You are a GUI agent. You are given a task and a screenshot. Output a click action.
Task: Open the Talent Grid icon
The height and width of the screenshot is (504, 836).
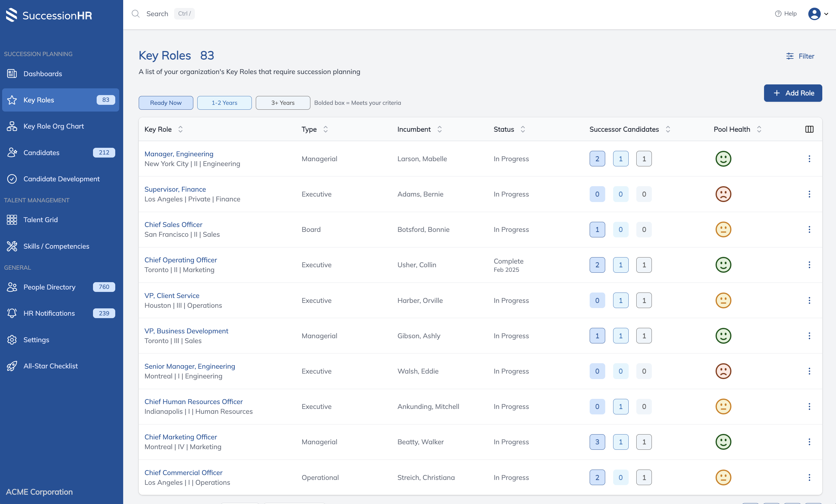12,220
